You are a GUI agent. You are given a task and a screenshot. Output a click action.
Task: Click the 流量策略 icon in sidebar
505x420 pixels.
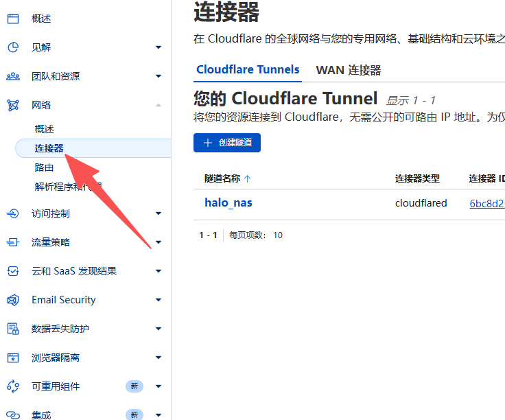point(13,242)
